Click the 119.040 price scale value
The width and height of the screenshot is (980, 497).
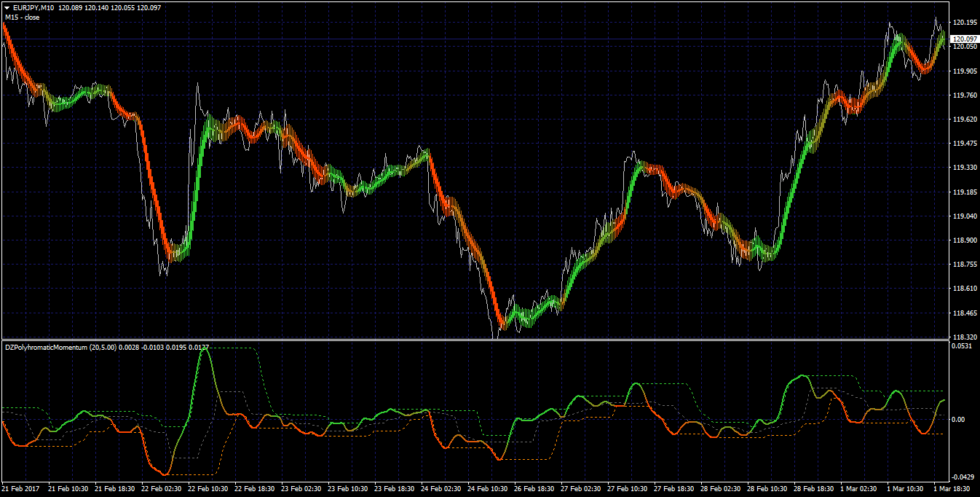(x=964, y=216)
